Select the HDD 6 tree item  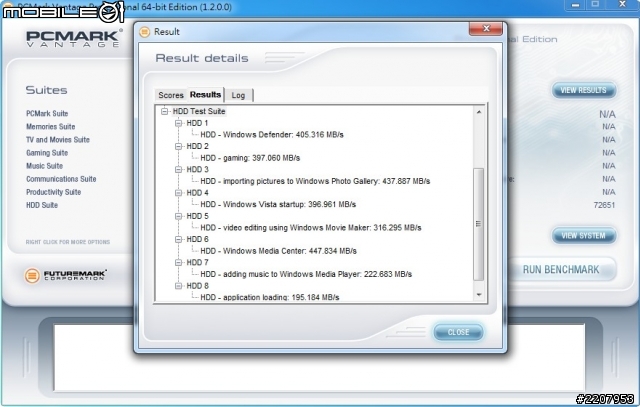coord(197,239)
